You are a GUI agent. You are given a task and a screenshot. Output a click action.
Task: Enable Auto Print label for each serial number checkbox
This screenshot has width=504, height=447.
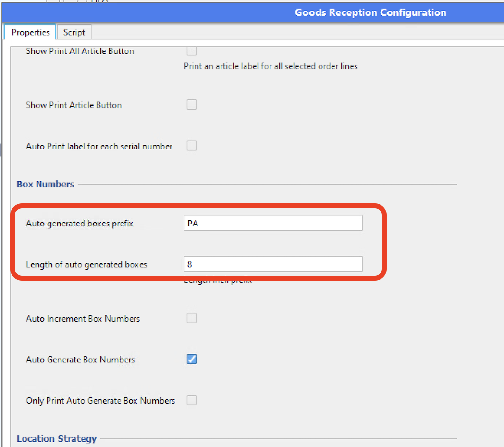click(x=192, y=146)
